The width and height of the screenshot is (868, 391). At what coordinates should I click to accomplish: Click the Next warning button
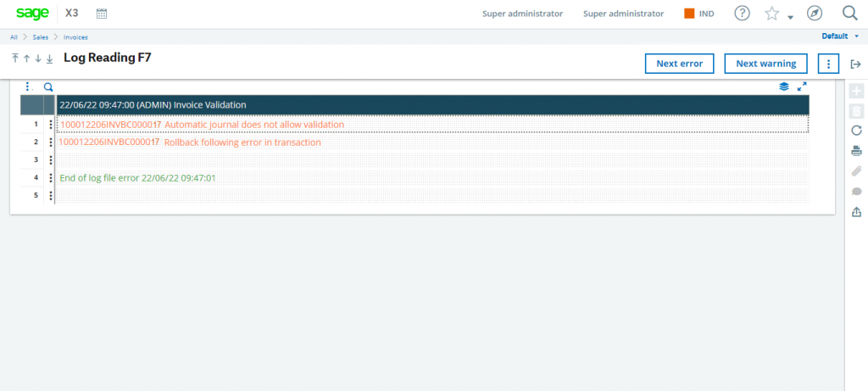pos(765,64)
